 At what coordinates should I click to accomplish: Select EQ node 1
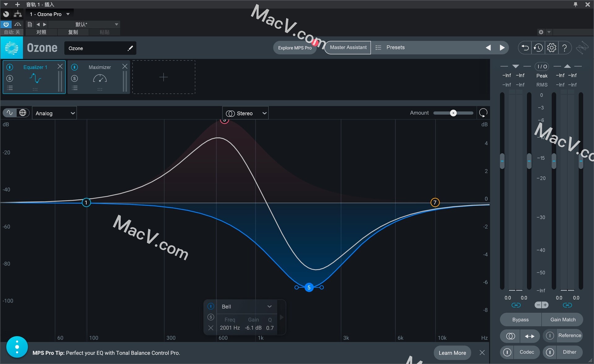[86, 203]
